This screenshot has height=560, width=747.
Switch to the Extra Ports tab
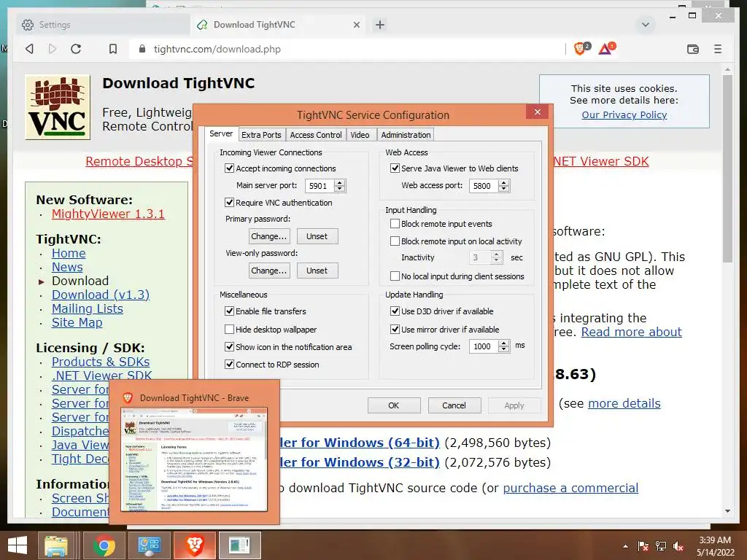[261, 135]
